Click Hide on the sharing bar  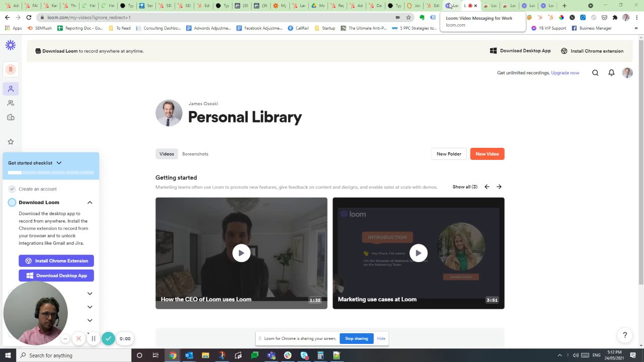click(381, 338)
